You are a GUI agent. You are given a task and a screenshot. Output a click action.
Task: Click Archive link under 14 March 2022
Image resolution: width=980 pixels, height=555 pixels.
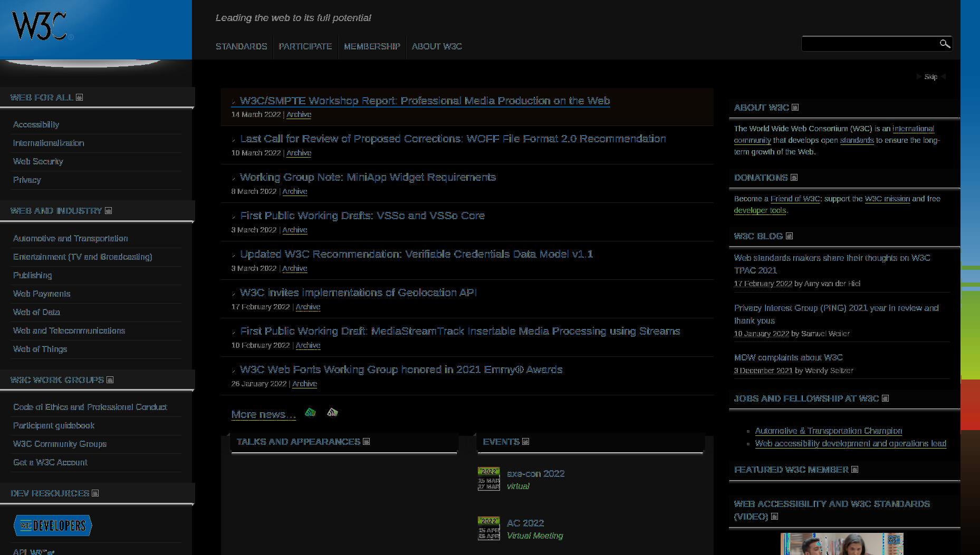299,114
